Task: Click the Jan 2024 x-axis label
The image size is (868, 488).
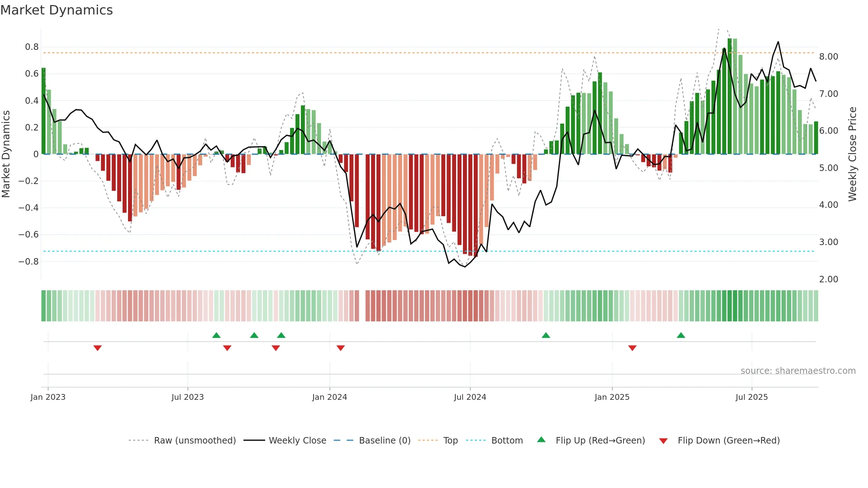Action: (330, 397)
